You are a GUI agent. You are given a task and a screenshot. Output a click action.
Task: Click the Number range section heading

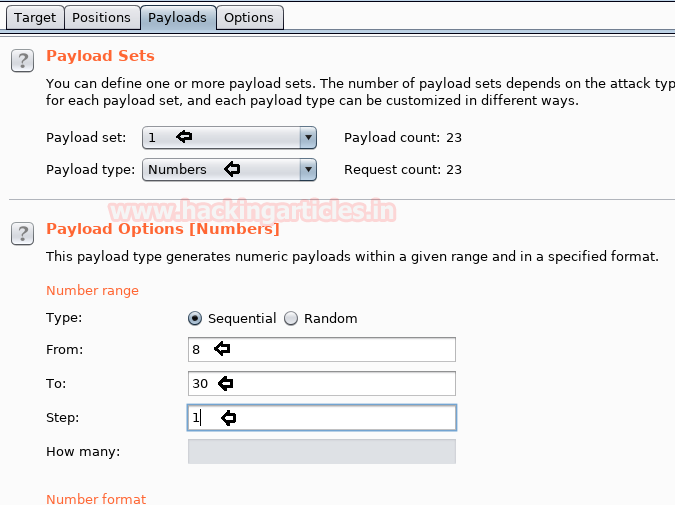92,290
